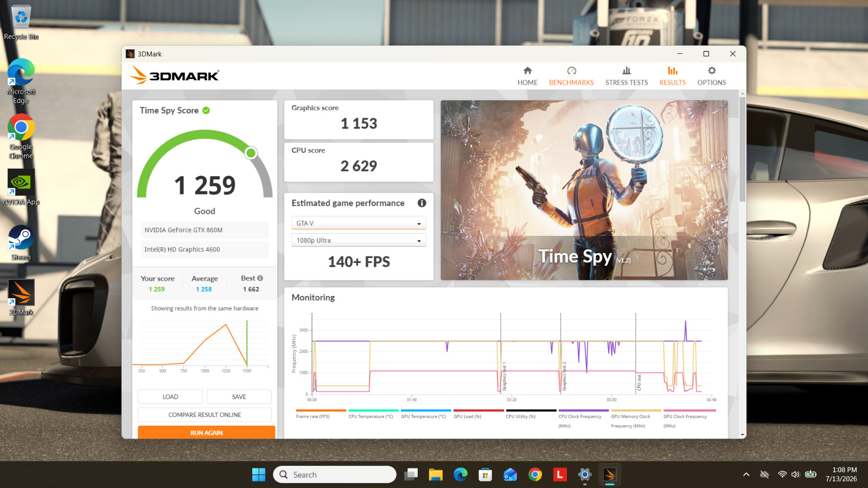Expand the 1080p Ultra resolution dropdown
Viewport: 868px width, 488px height.
tap(359, 240)
